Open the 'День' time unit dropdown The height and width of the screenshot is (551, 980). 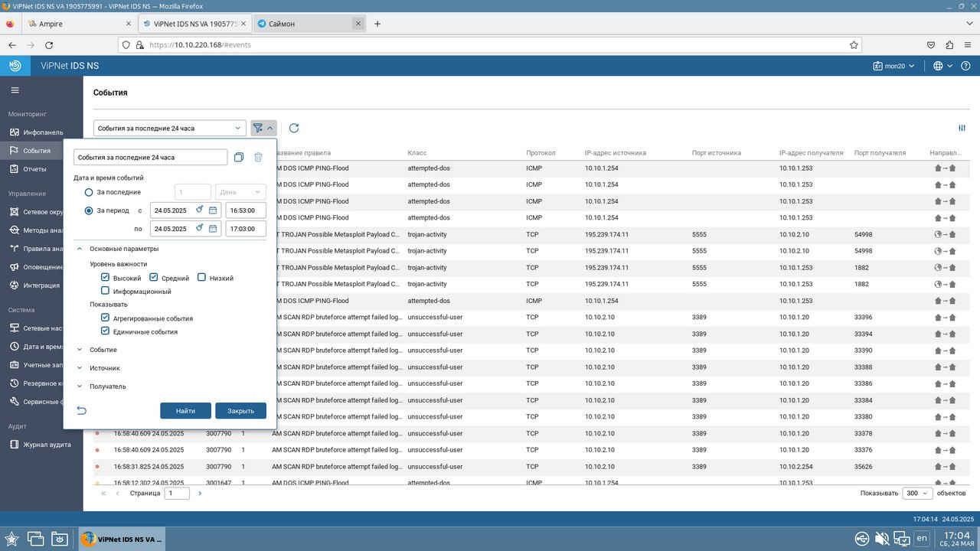241,192
